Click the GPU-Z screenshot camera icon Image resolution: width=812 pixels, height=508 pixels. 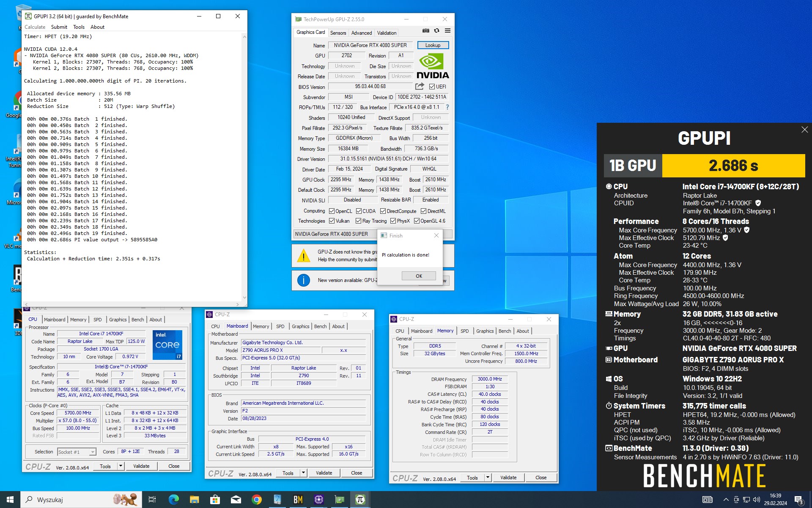click(426, 31)
